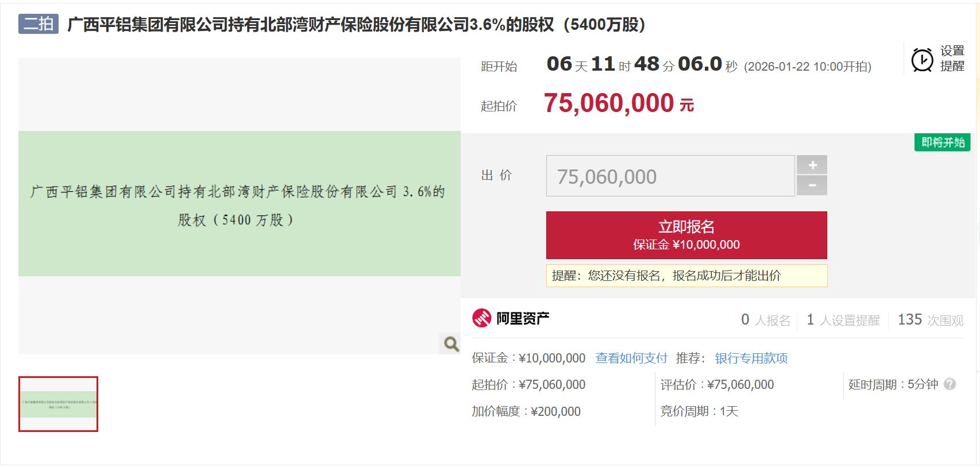Decrease bid with the minus button
The width and height of the screenshot is (980, 467).
click(x=812, y=186)
